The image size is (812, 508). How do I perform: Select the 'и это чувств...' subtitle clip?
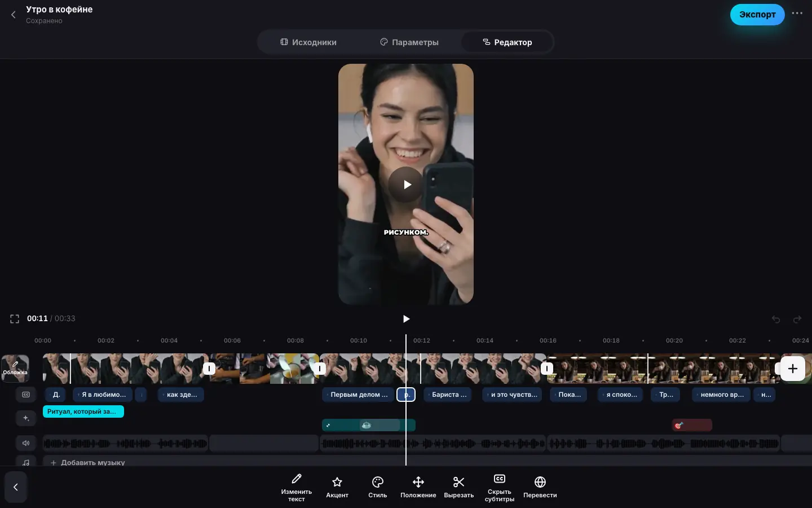pyautogui.click(x=512, y=395)
